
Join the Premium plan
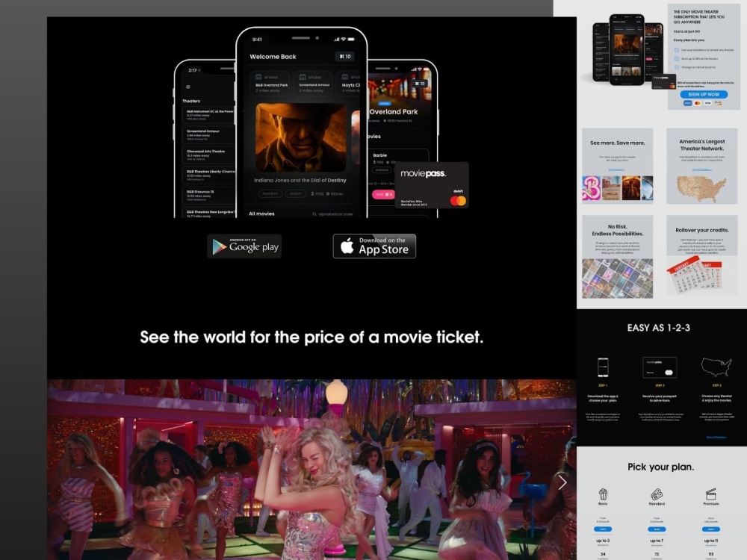click(x=711, y=529)
